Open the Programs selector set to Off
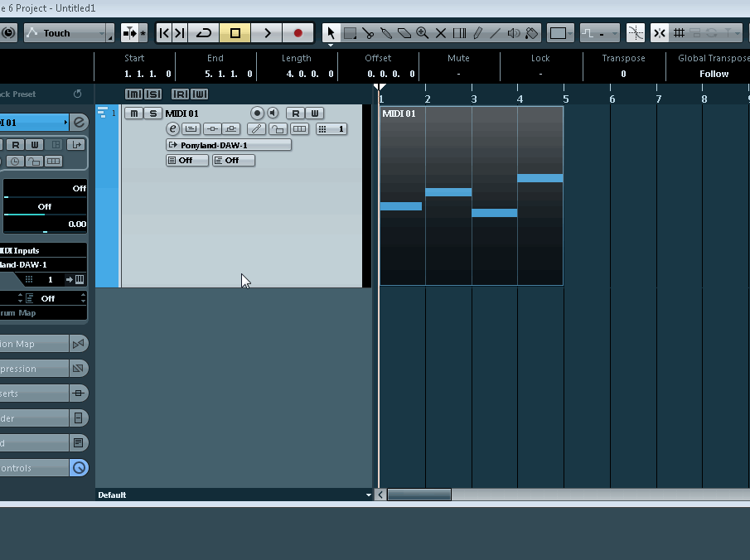750x560 pixels. [187, 160]
